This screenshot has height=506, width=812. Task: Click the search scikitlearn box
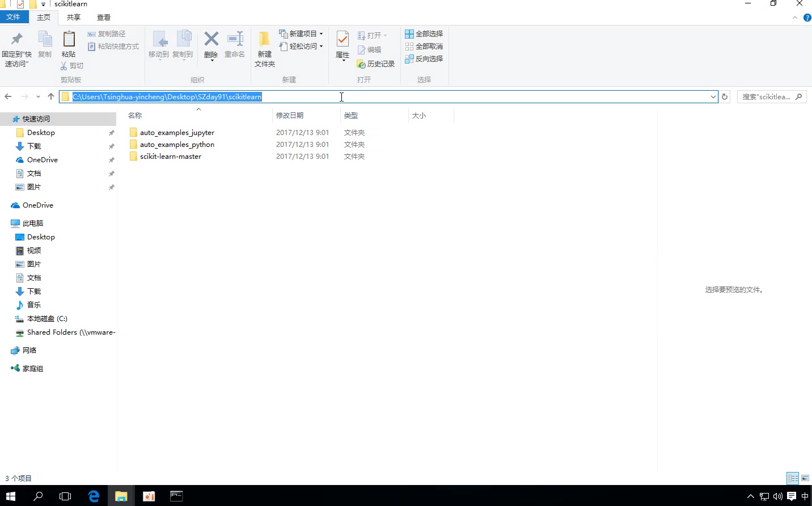coord(772,97)
